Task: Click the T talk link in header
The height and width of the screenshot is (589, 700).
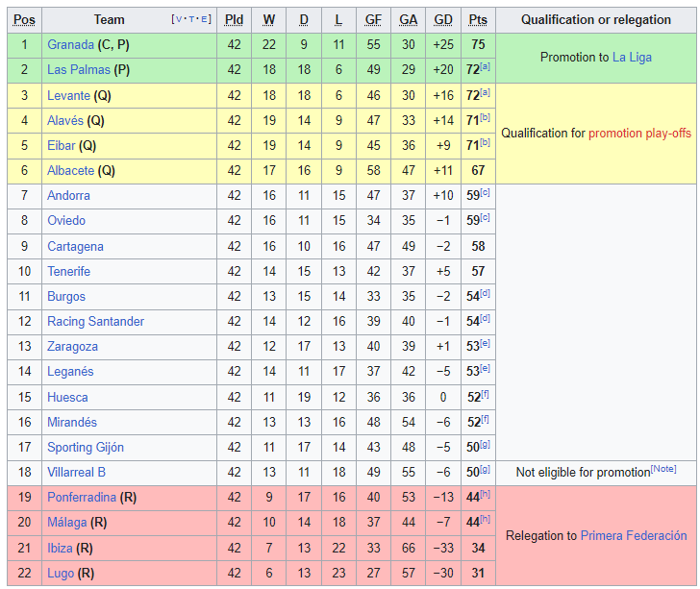Action: pos(191,19)
